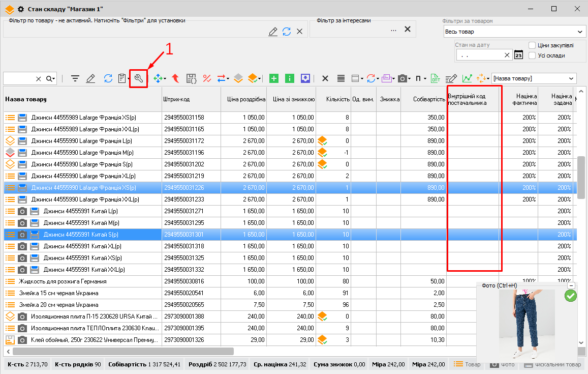Click the blue refresh arrows icon

(x=108, y=78)
